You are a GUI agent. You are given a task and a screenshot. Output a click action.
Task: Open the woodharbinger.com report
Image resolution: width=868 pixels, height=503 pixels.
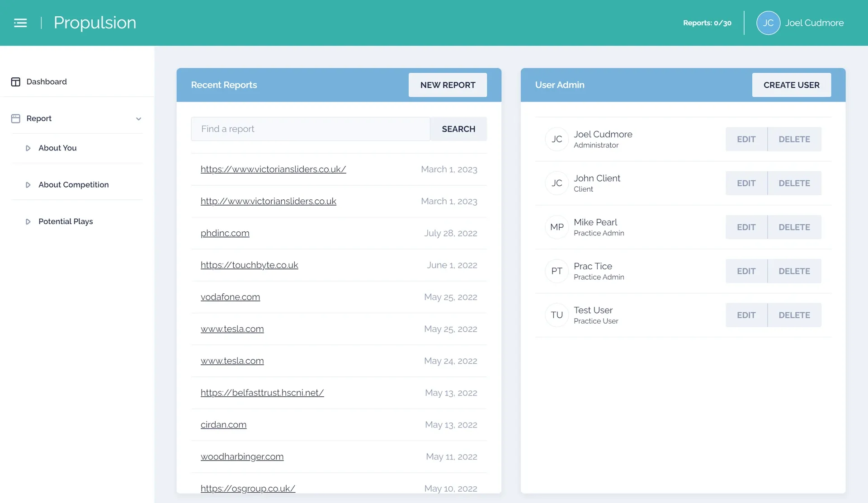click(x=242, y=456)
